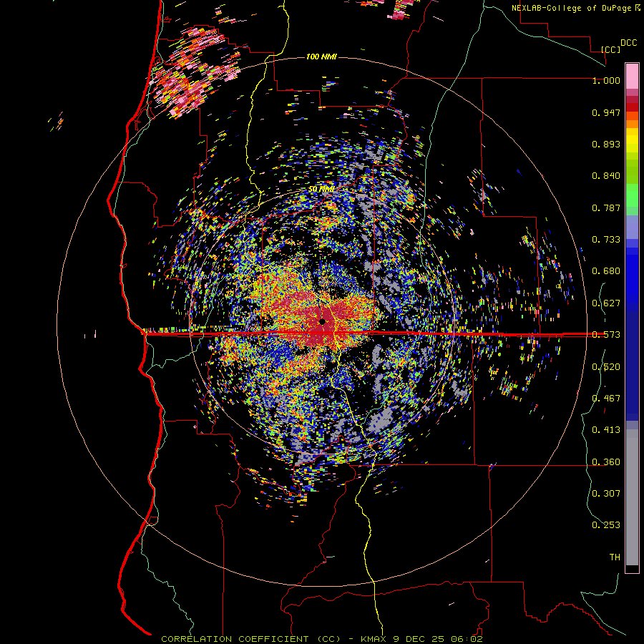Screen dimensions: 644x644
Task: Click the 0.520 scale value
Action: point(606,367)
